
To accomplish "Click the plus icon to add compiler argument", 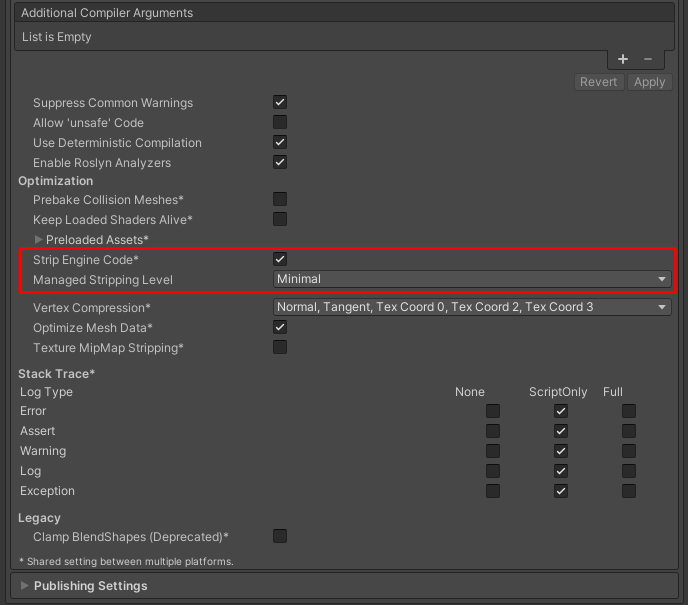I will (x=623, y=59).
